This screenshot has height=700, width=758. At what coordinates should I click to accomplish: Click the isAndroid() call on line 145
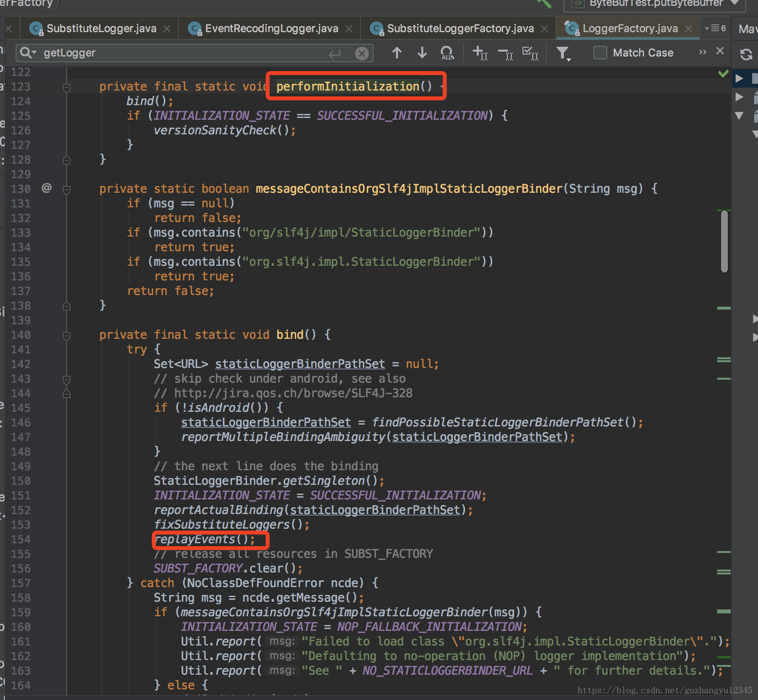point(225,407)
